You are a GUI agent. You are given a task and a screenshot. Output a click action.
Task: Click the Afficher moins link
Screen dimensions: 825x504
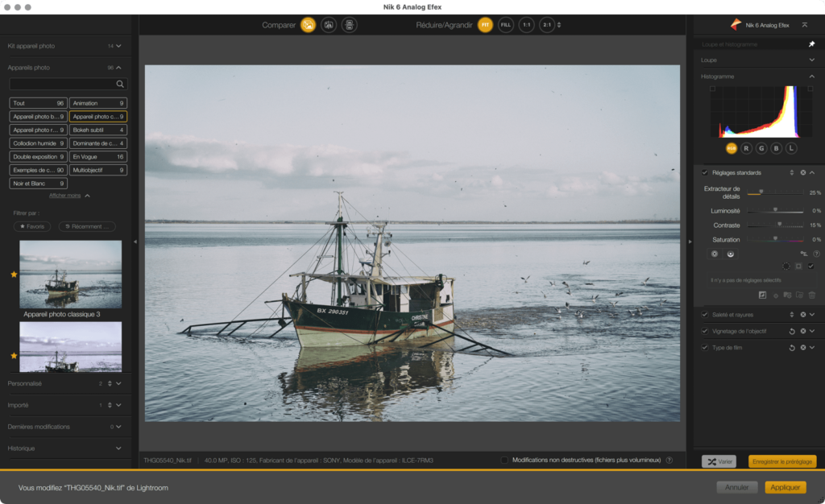64,196
